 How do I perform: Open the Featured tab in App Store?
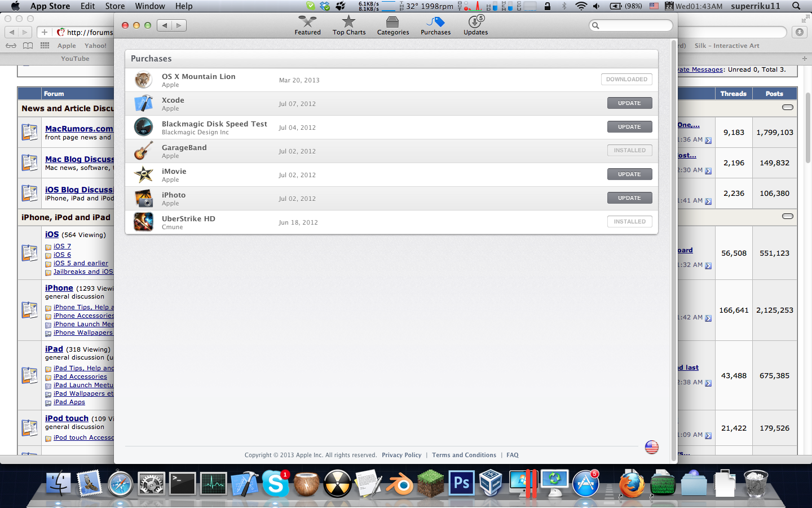307,25
